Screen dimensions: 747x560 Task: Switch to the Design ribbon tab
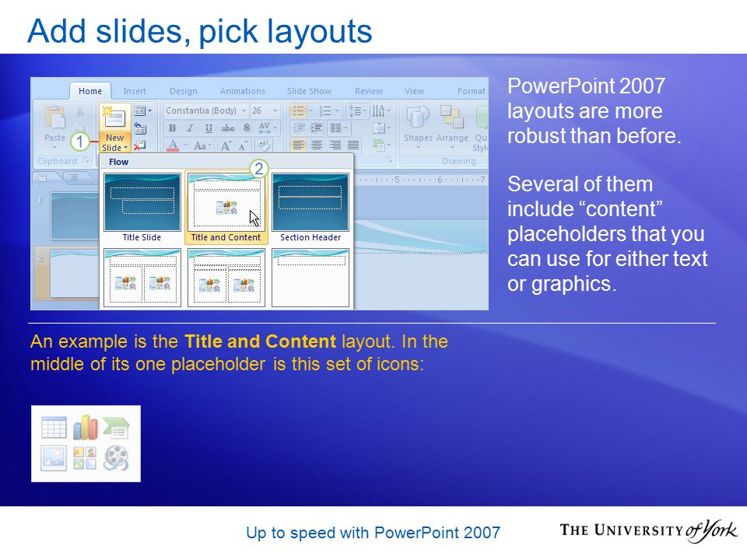click(x=184, y=91)
